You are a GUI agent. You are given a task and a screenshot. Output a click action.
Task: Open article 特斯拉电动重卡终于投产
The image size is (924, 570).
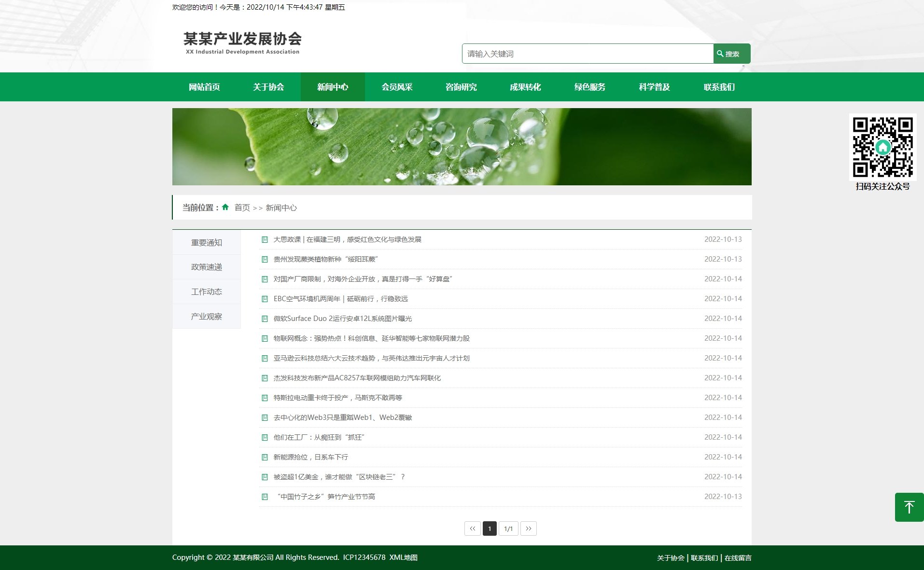click(338, 397)
